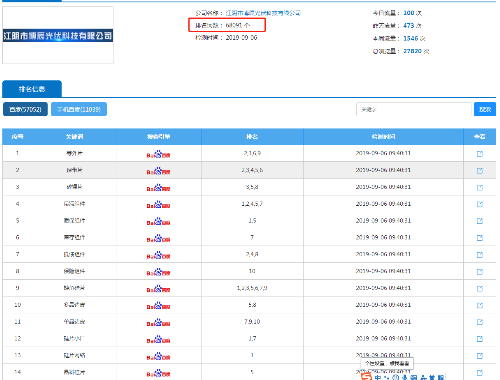Focus the keyword search input field
The height and width of the screenshot is (380, 500).
coord(414,109)
